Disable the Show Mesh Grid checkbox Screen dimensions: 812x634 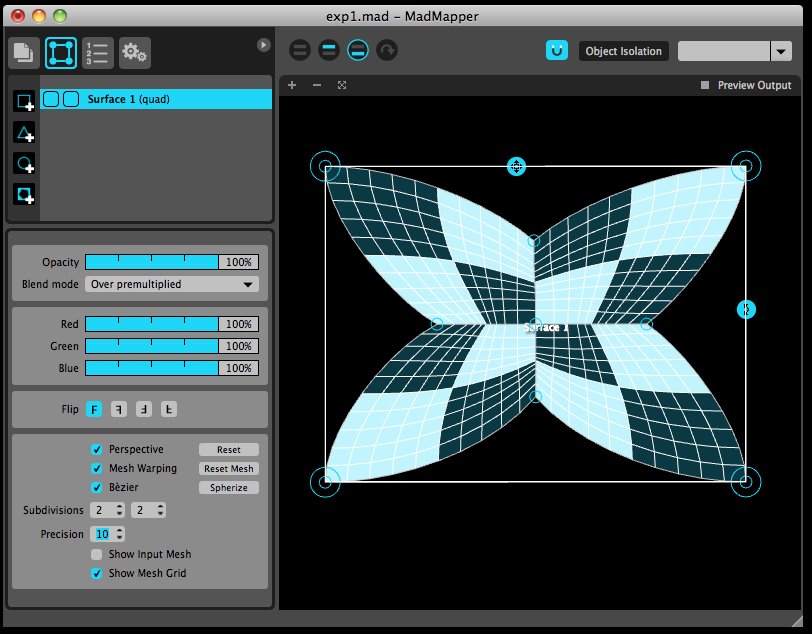point(97,573)
